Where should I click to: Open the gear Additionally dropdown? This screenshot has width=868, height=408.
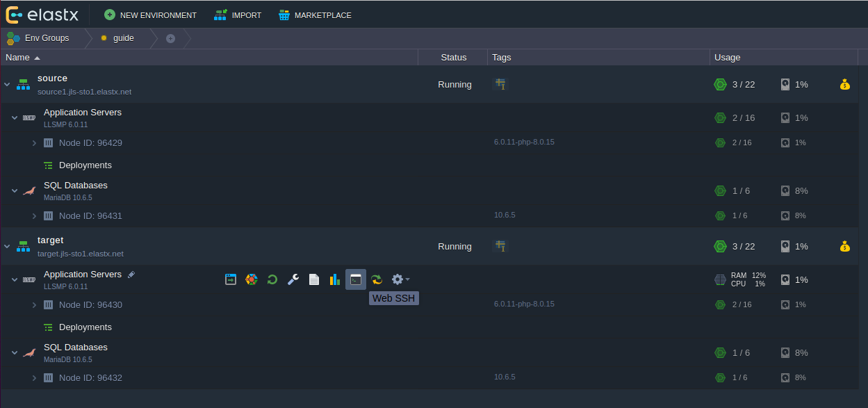click(400, 279)
